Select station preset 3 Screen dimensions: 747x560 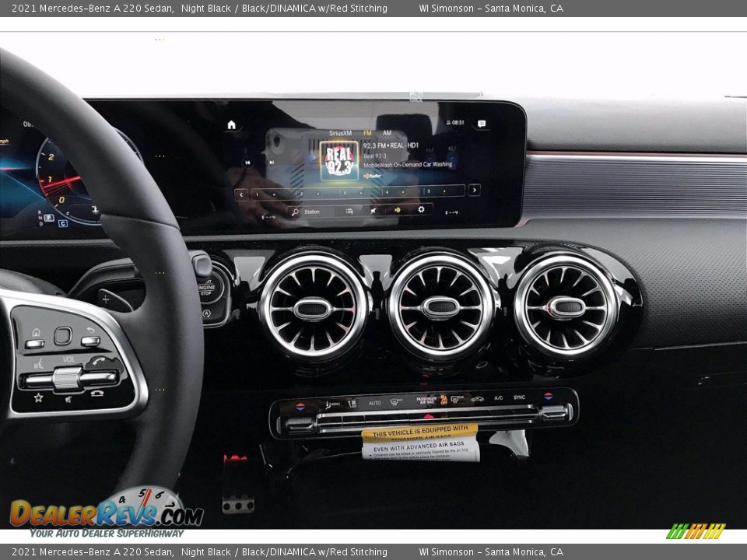tap(360, 192)
